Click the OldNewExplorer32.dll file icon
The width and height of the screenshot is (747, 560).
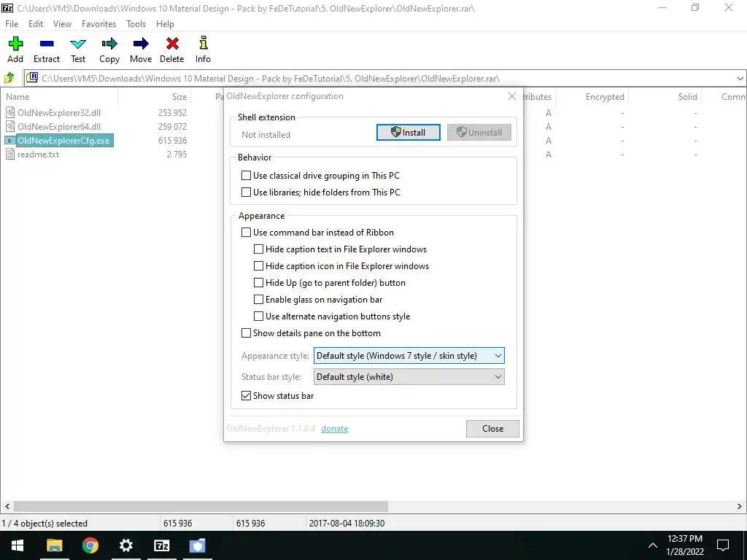point(10,113)
